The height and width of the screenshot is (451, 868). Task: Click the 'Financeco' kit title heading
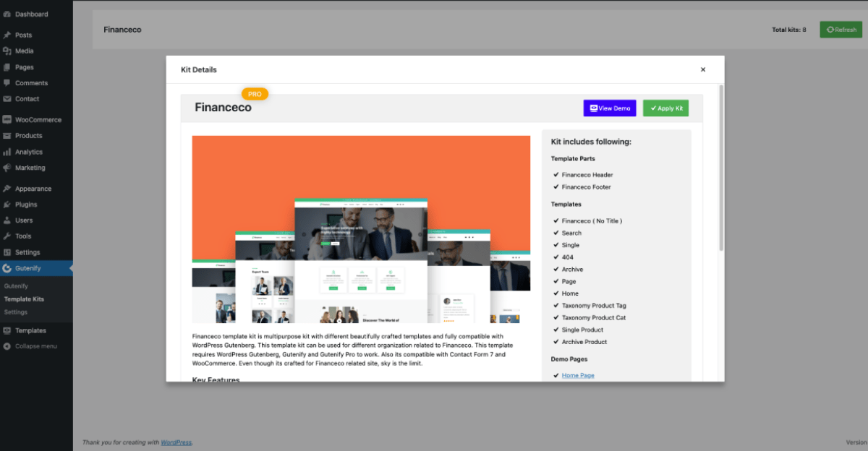click(224, 108)
